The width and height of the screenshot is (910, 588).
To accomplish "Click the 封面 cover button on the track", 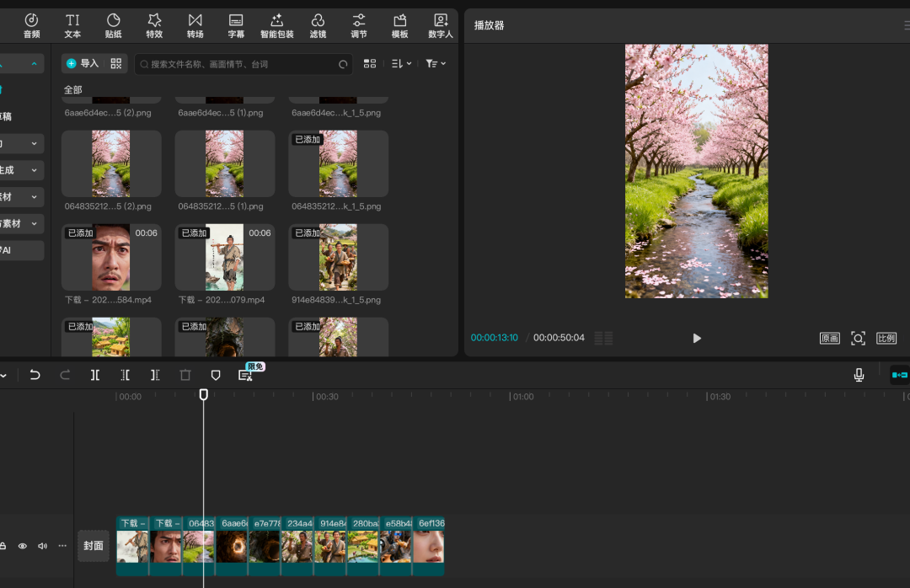I will point(94,546).
